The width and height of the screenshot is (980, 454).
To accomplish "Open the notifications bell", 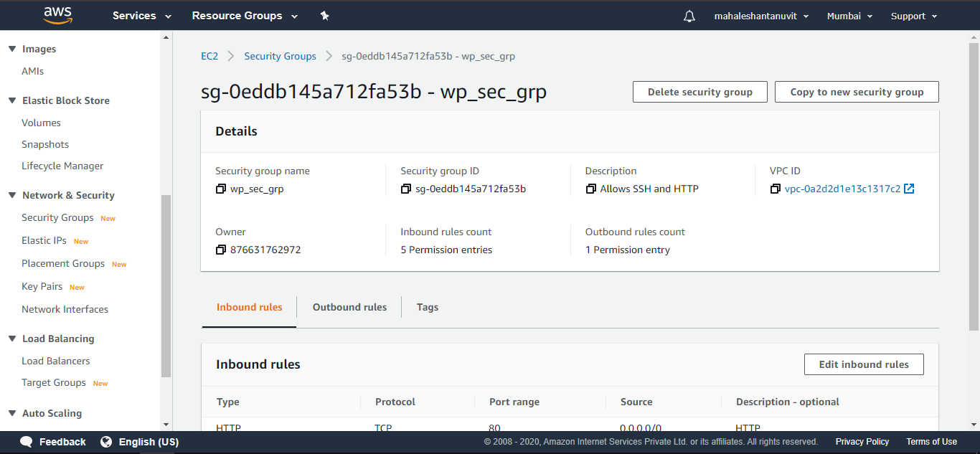I will [689, 15].
